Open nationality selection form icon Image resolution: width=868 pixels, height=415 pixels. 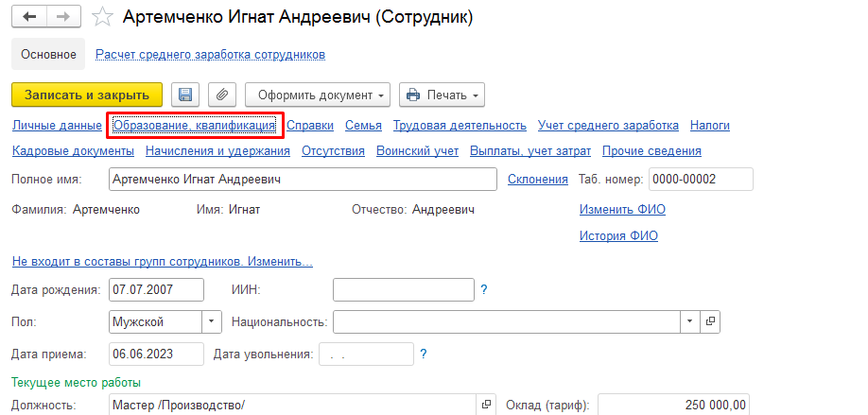click(x=711, y=321)
